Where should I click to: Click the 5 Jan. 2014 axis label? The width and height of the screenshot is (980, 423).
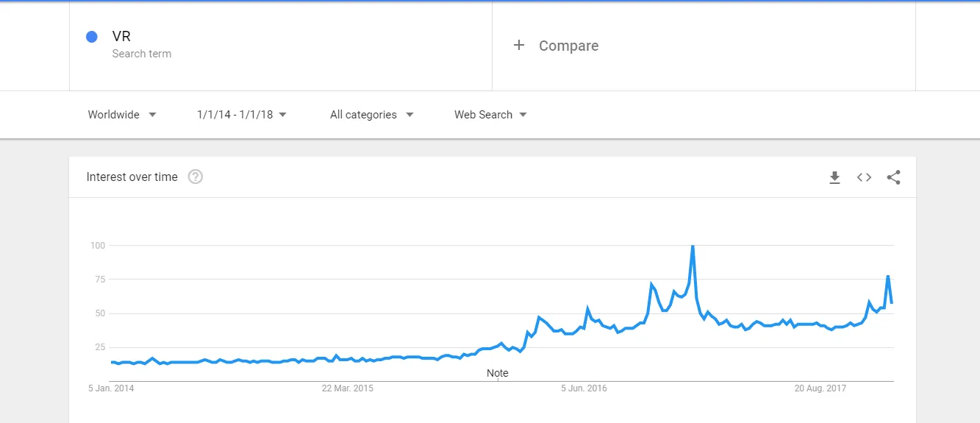111,388
